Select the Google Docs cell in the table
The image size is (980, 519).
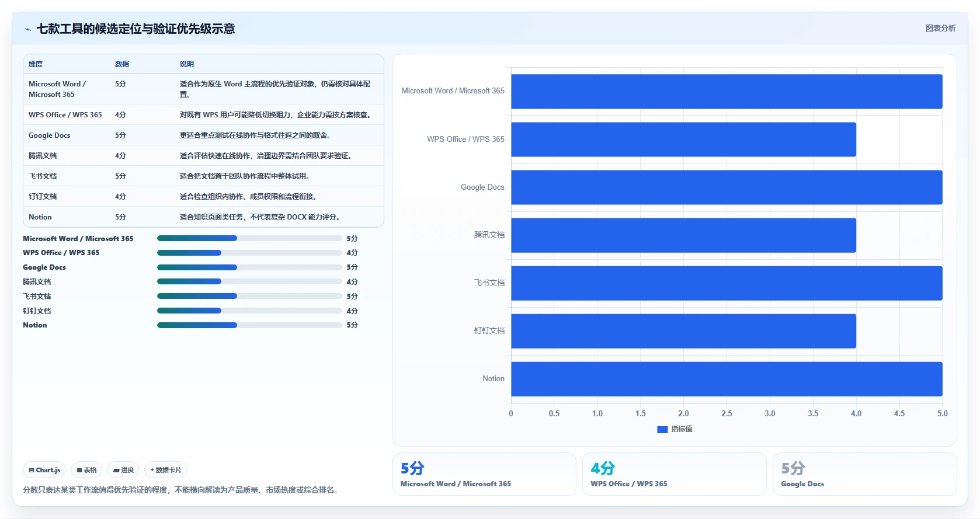pyautogui.click(x=50, y=135)
